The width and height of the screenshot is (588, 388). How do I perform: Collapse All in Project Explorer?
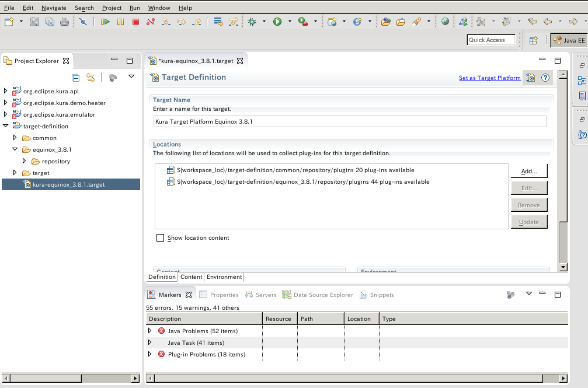pos(76,78)
